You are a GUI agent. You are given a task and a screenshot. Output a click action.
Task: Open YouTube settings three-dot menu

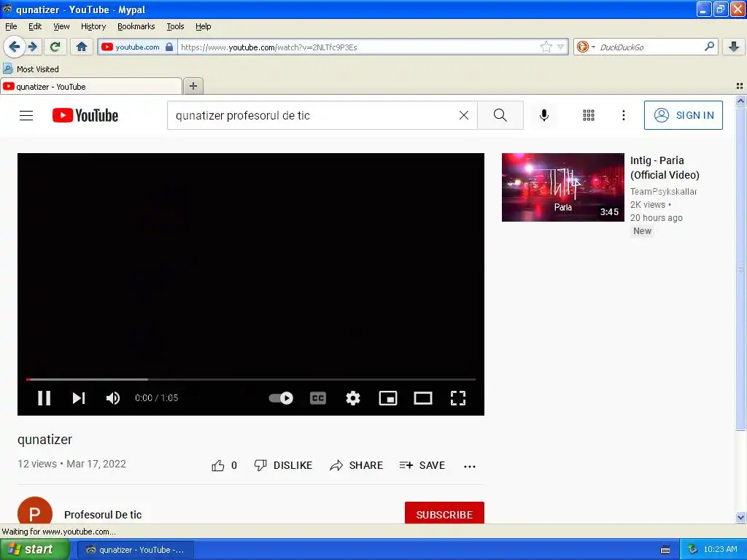tap(623, 115)
